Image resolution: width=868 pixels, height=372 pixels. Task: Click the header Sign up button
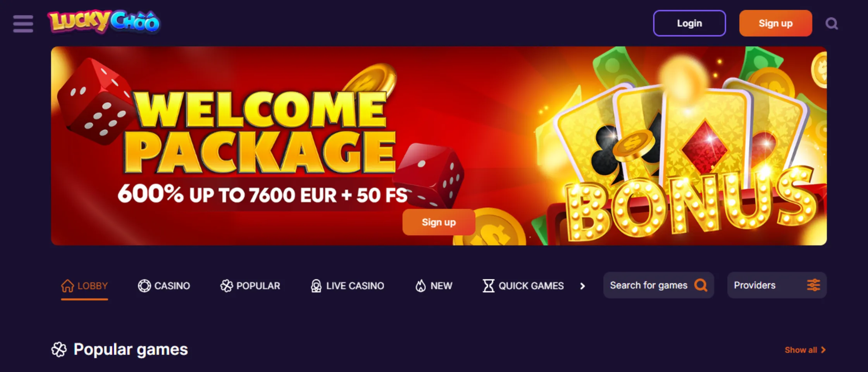pyautogui.click(x=775, y=23)
